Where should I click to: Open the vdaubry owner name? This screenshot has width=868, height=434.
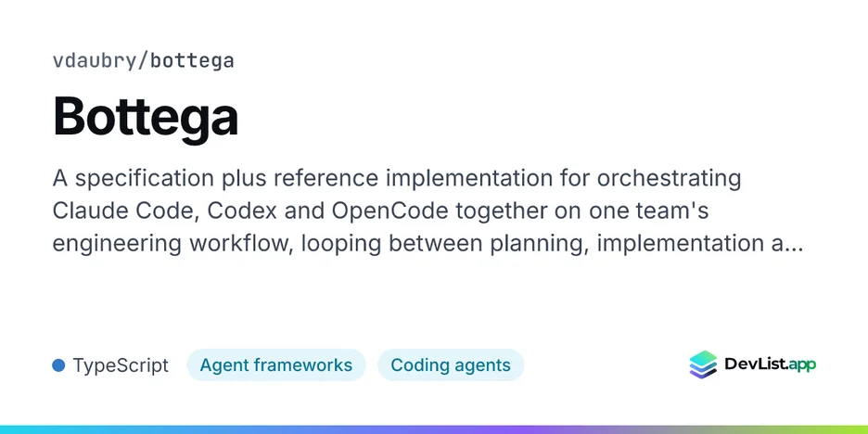pos(94,61)
